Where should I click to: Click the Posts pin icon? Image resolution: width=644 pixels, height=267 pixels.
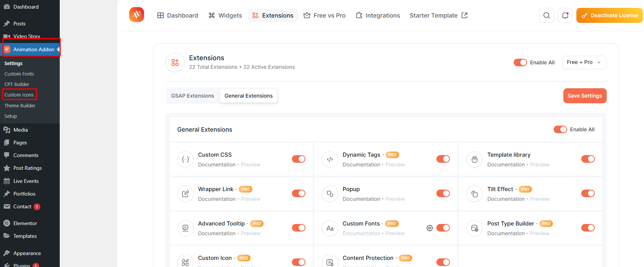coord(7,24)
